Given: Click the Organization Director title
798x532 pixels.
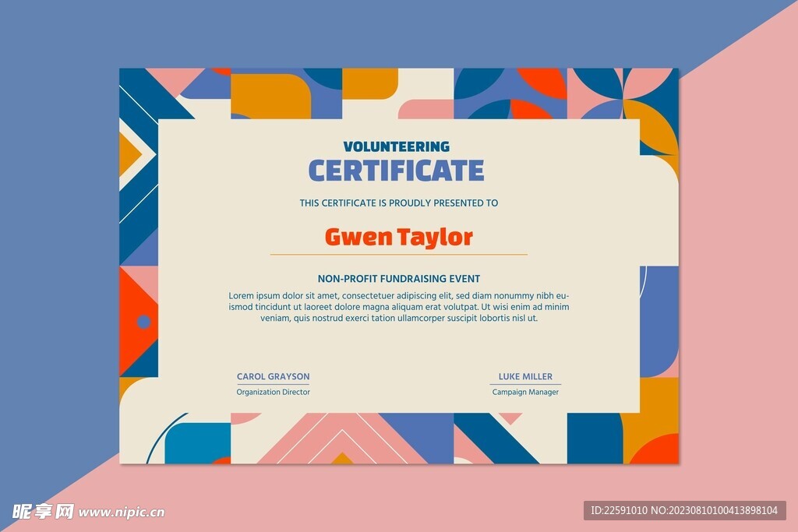Looking at the screenshot, I should pos(273,393).
